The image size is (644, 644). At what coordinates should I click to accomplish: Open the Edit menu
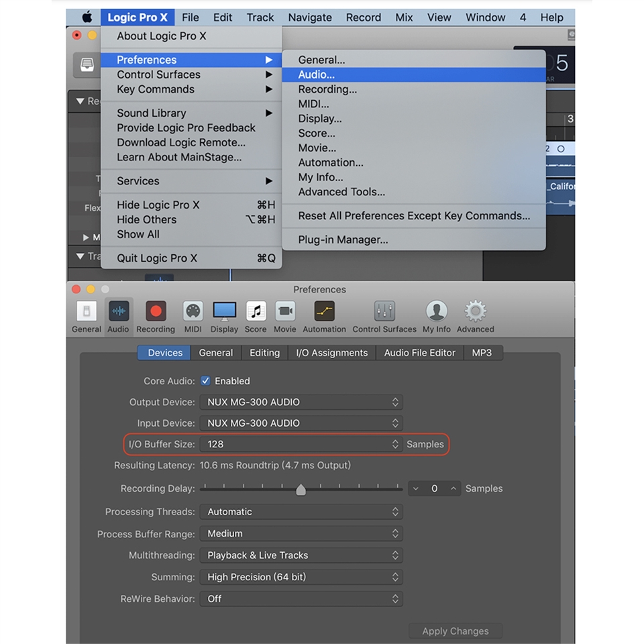(223, 17)
